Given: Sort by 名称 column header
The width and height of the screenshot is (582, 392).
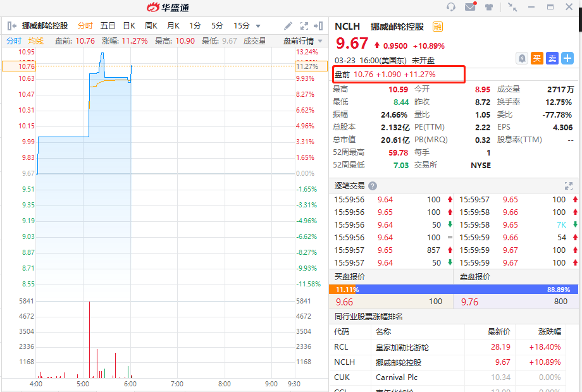Looking at the screenshot, I should 383,331.
